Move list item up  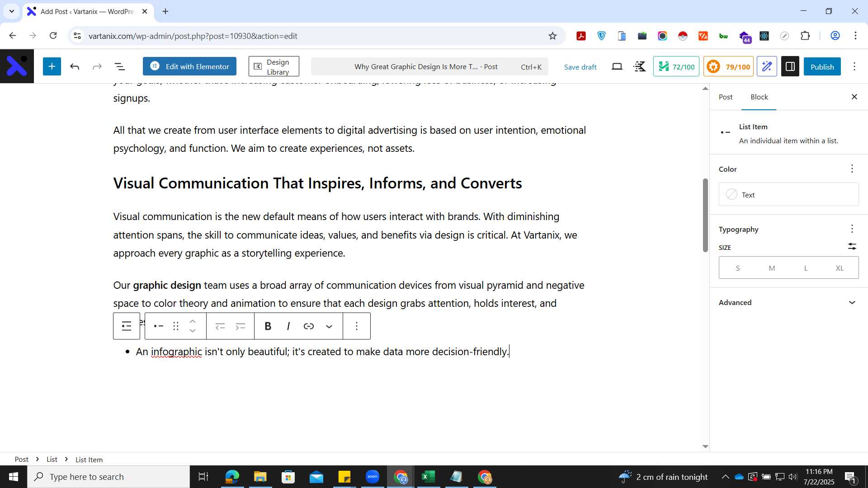[193, 321]
